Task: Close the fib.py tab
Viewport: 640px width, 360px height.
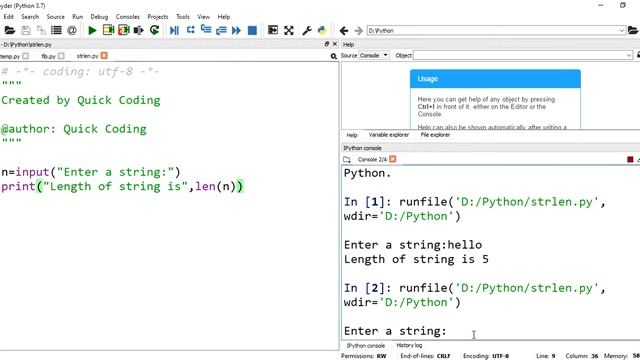Action: point(61,56)
